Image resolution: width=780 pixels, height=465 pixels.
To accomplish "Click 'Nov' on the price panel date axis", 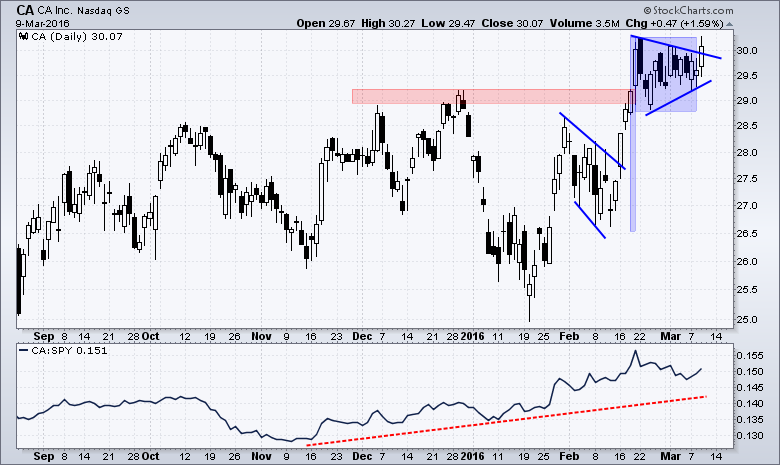I will click(x=261, y=337).
